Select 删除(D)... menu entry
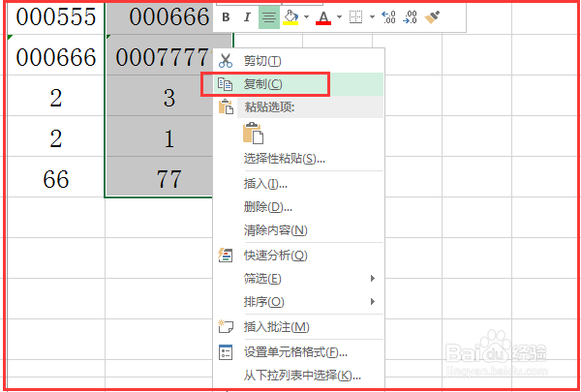 (299, 207)
